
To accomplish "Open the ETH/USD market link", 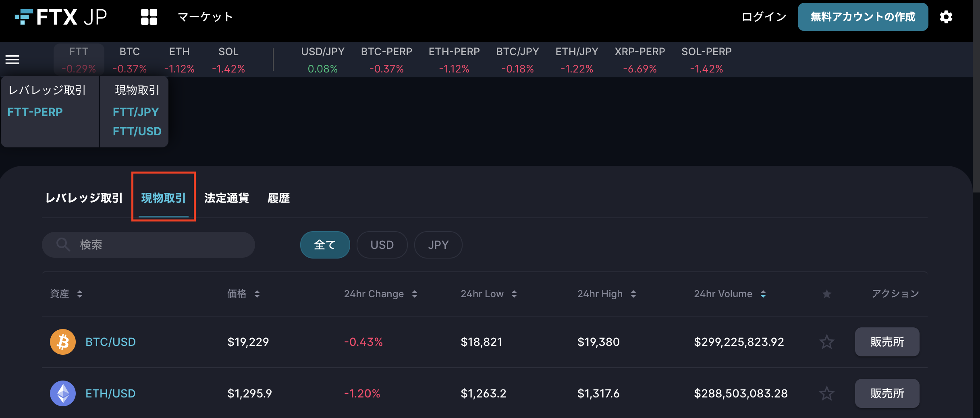I will point(110,393).
